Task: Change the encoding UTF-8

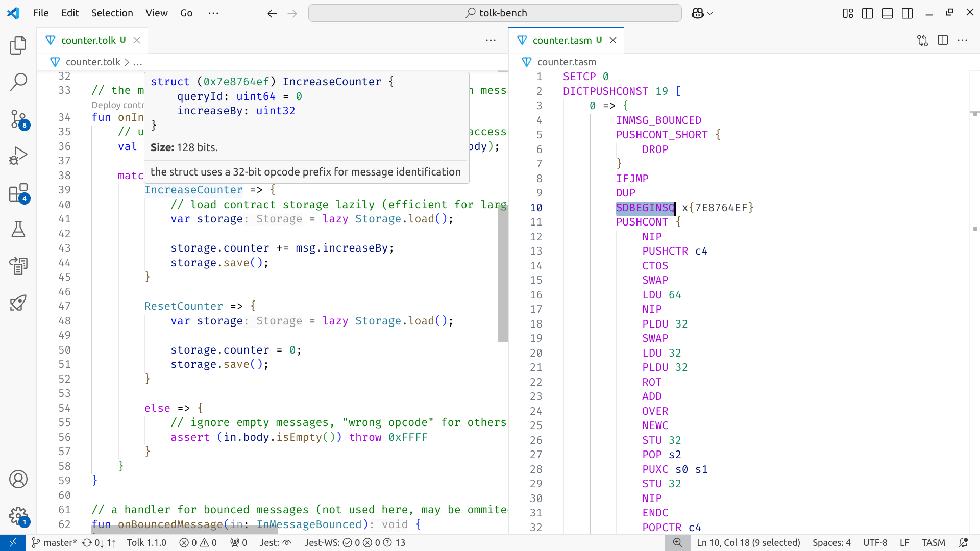Action: pos(875,543)
